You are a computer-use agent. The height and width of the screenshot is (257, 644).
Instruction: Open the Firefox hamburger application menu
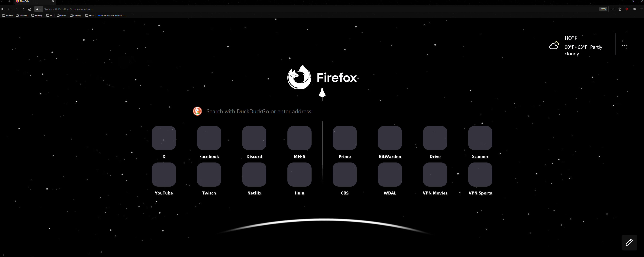(x=641, y=9)
